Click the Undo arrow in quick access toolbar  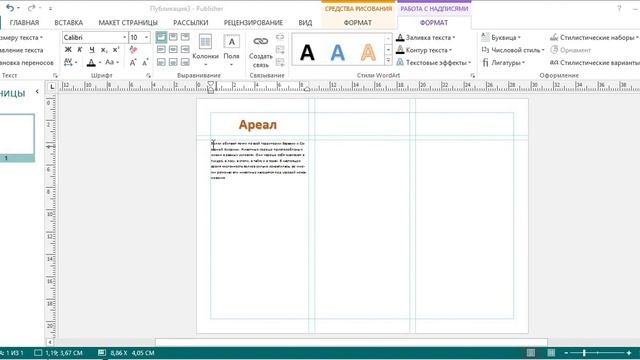[x=10, y=8]
